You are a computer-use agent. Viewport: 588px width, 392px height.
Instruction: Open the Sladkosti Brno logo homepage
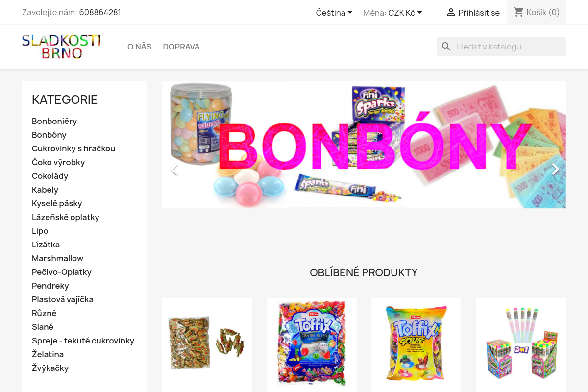tap(61, 47)
